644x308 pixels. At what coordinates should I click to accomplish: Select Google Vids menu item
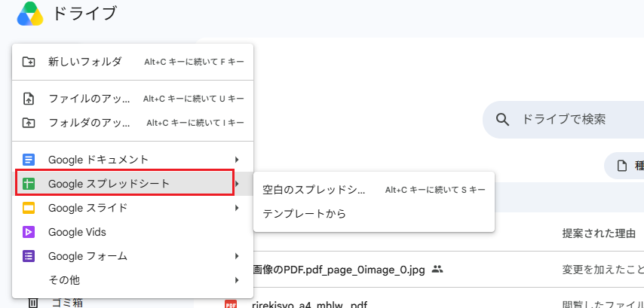pyautogui.click(x=133, y=232)
